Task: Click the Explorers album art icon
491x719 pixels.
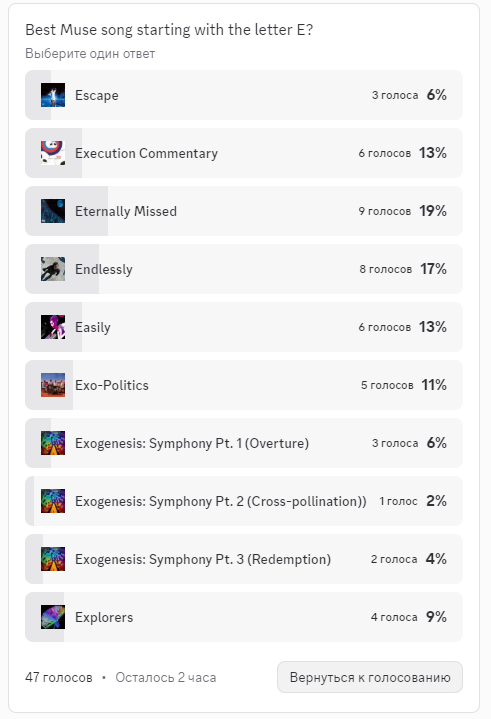Action: (x=53, y=617)
